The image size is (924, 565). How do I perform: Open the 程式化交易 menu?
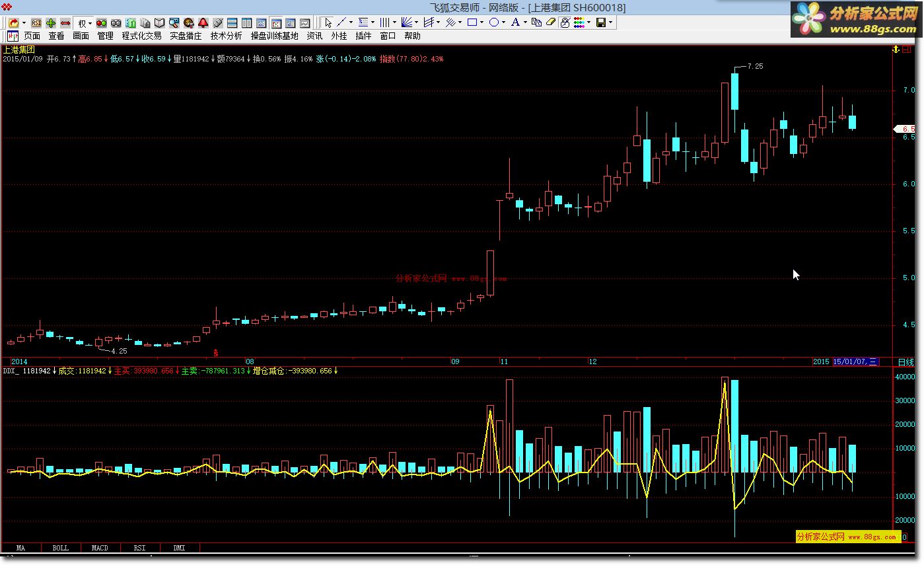pyautogui.click(x=141, y=36)
